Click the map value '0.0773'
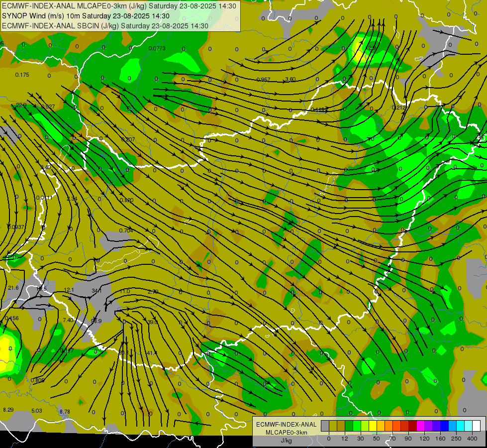 [157, 48]
